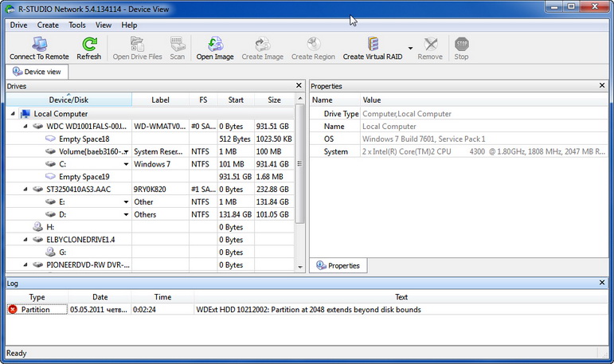
Task: Click the Scan toolbar icon
Action: click(177, 45)
